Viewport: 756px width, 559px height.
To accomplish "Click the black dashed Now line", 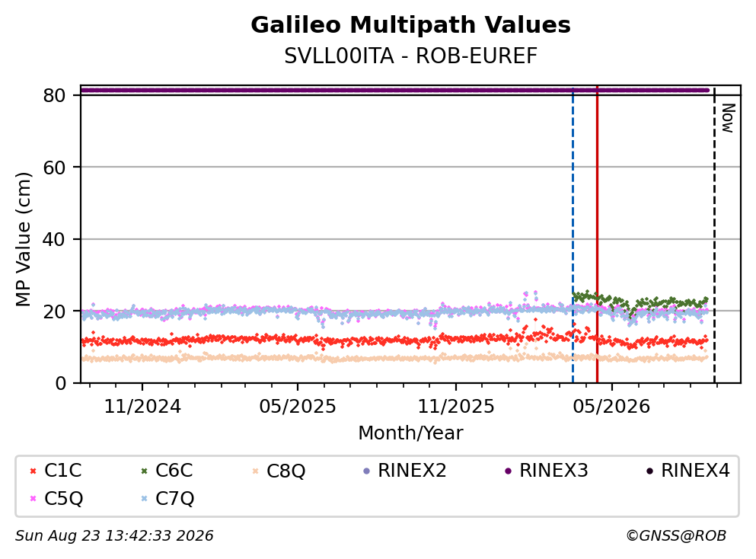I will point(714,235).
